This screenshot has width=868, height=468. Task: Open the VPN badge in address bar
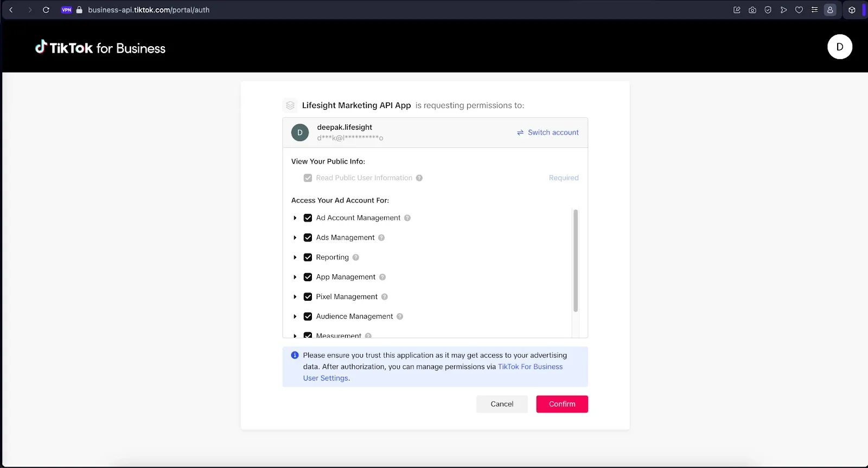click(66, 10)
